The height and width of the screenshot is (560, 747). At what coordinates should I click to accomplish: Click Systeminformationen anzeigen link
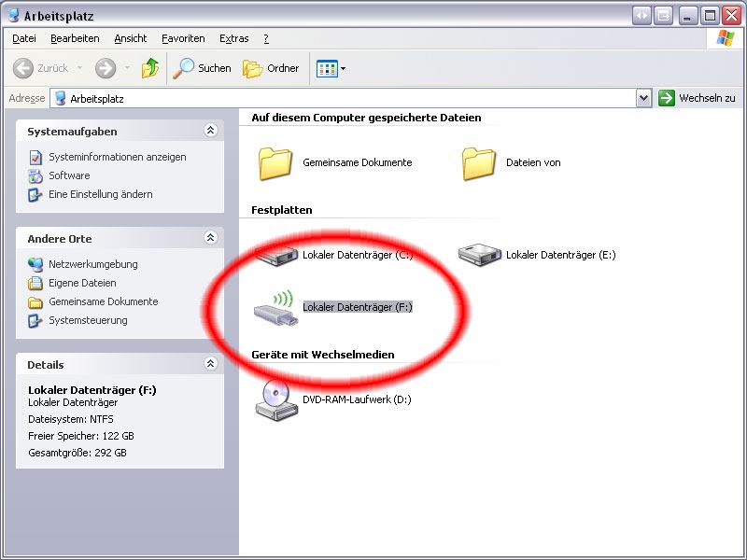pos(118,157)
